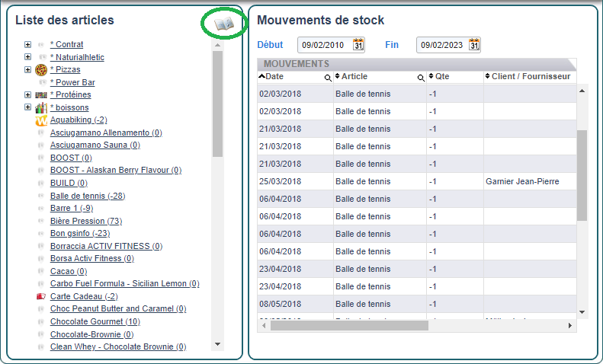Open the Début date calendar picker
Screen dimensions: 603x364
coord(358,45)
